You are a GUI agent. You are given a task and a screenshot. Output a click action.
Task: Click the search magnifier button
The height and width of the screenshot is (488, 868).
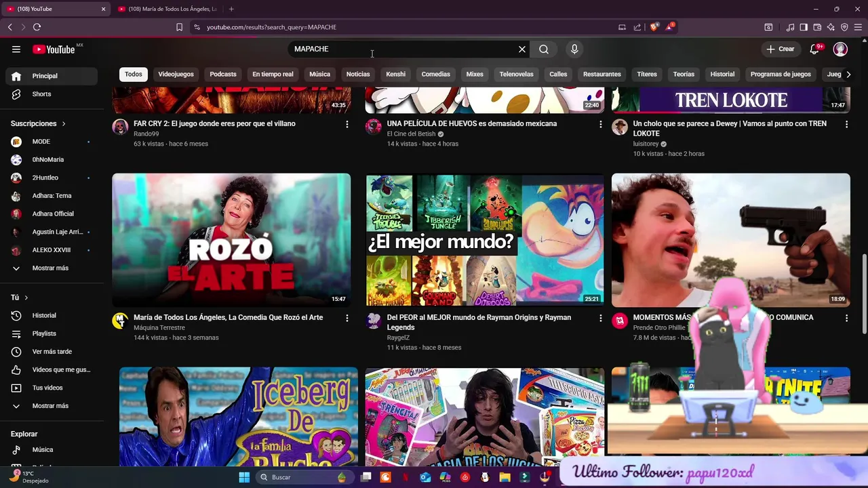[x=544, y=49]
